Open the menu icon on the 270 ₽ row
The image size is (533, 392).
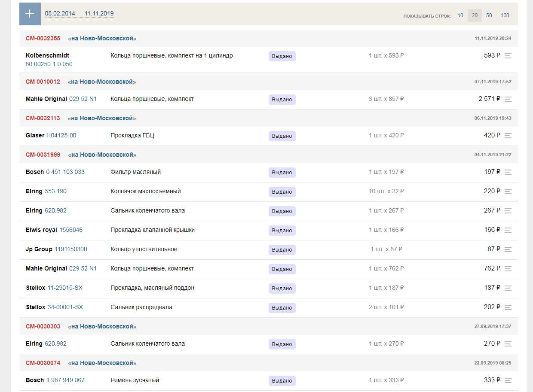pos(508,344)
